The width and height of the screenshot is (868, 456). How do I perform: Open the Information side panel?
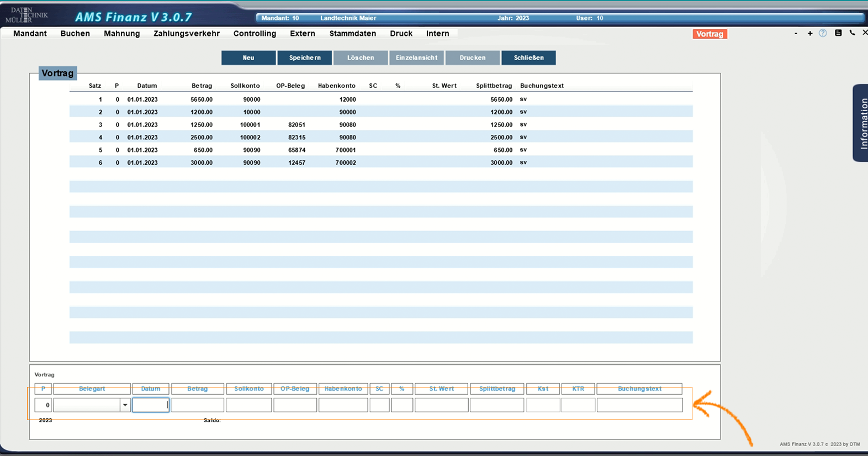(x=861, y=123)
